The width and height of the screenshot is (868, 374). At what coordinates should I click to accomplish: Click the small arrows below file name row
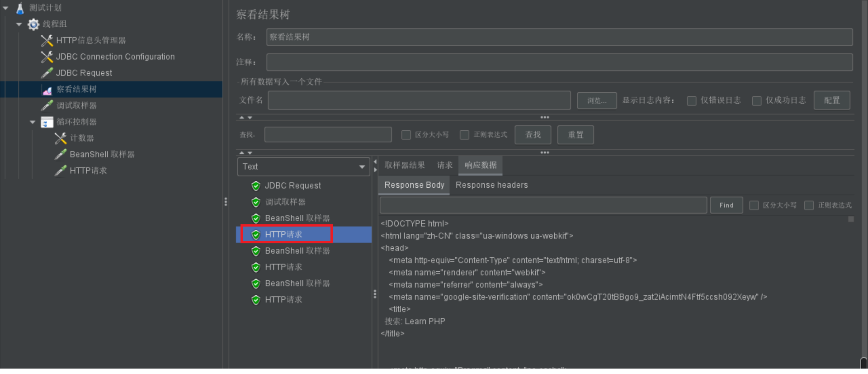(245, 118)
